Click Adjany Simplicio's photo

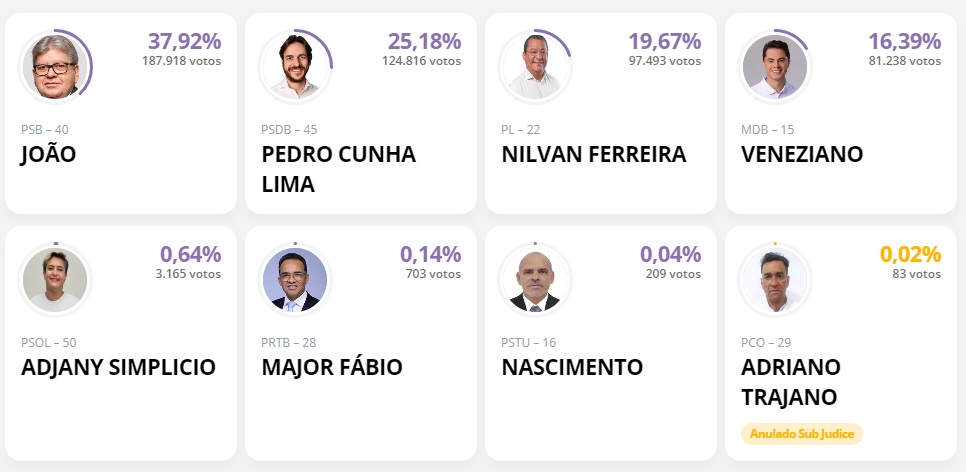click(55, 279)
